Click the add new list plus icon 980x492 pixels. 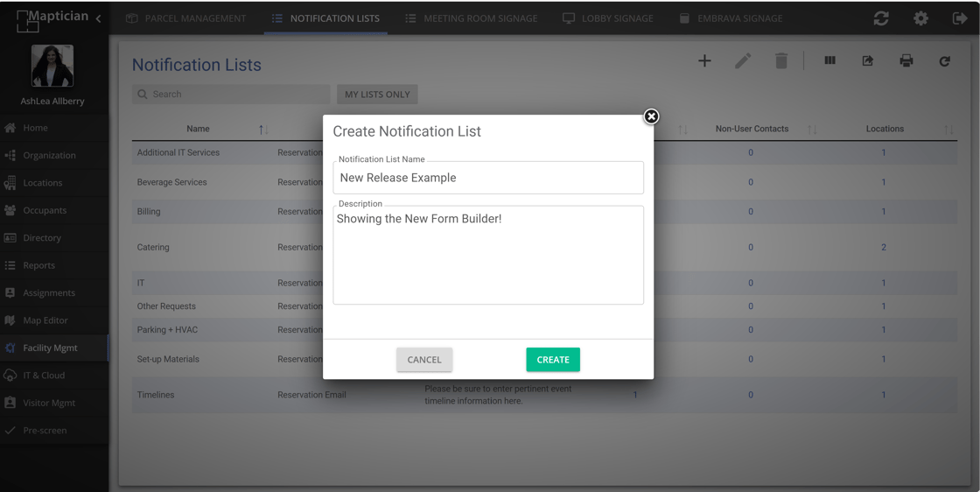[x=704, y=61]
